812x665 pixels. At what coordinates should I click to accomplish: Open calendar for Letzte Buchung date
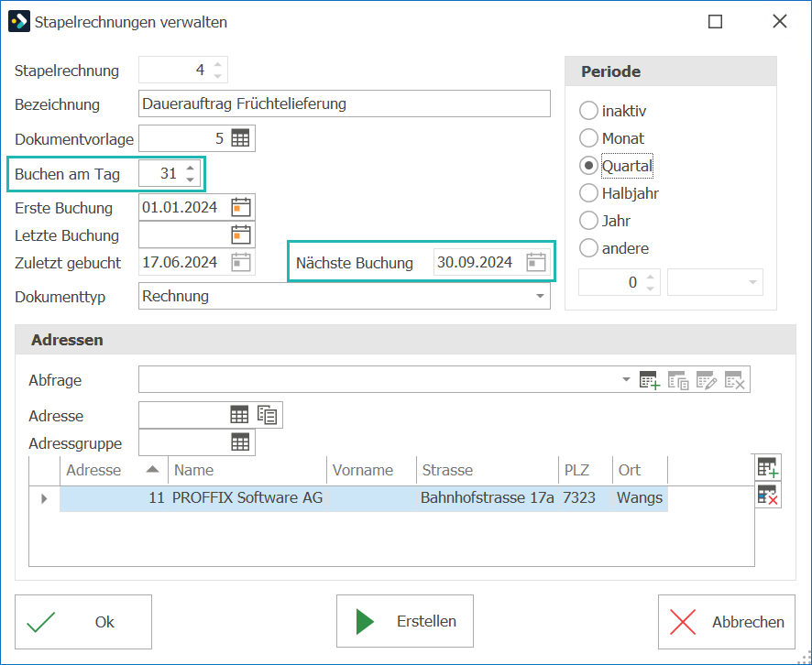(x=241, y=235)
